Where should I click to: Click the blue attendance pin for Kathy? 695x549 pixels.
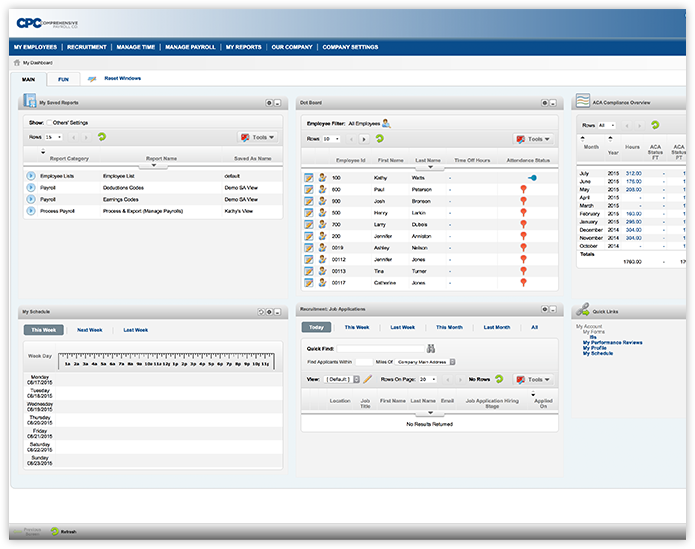[x=532, y=178]
